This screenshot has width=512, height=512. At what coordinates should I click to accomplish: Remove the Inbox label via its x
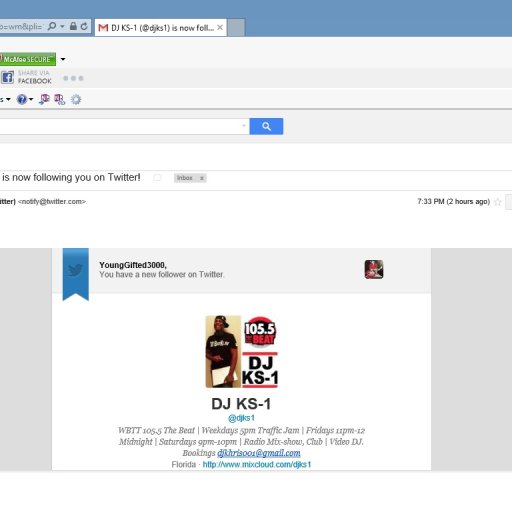pyautogui.click(x=202, y=178)
